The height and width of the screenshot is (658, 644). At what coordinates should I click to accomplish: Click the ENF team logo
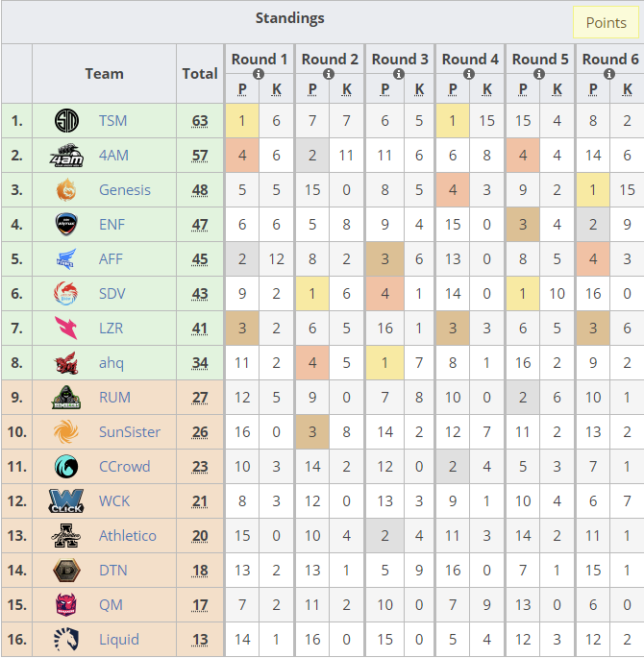[66, 224]
